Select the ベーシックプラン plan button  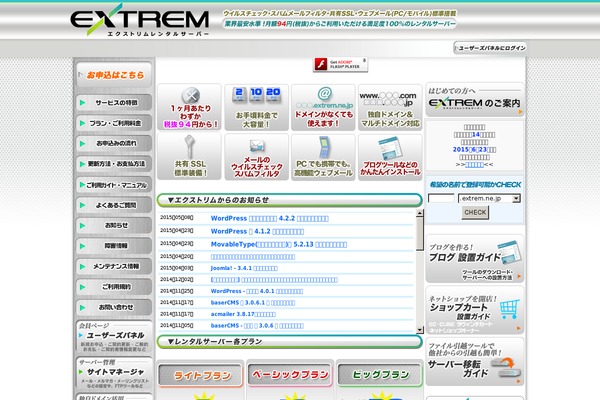[290, 374]
